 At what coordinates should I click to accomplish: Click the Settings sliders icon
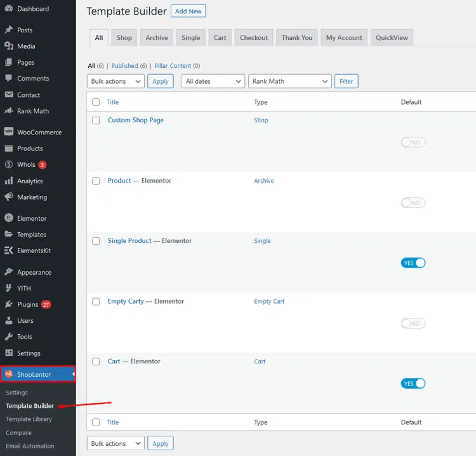tap(9, 353)
